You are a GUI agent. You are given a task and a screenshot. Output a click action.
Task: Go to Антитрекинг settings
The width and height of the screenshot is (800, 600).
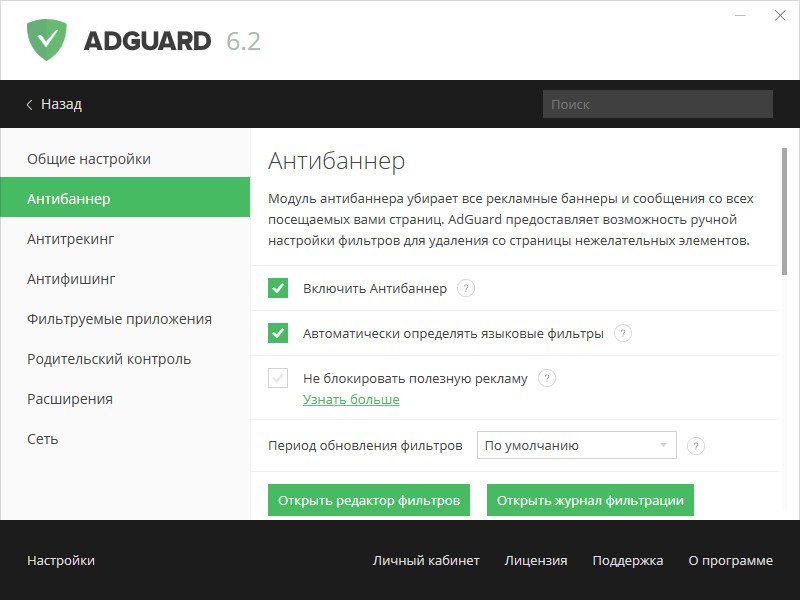click(125, 239)
